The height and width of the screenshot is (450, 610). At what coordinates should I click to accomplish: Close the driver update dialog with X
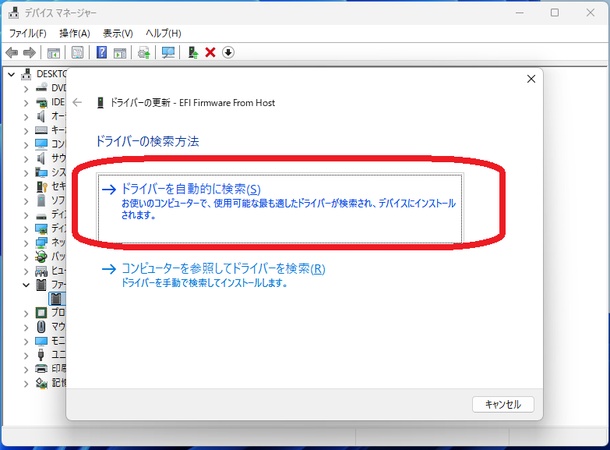click(x=531, y=79)
